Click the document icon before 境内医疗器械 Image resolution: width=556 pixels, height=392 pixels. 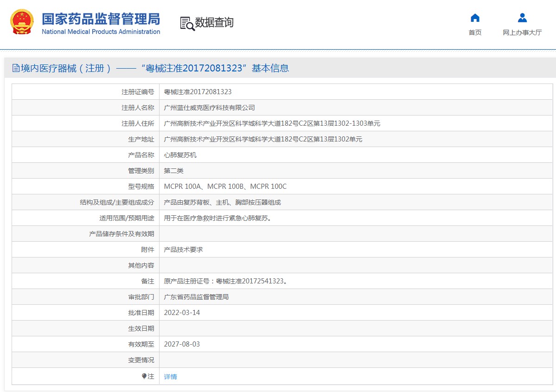[x=16, y=68]
